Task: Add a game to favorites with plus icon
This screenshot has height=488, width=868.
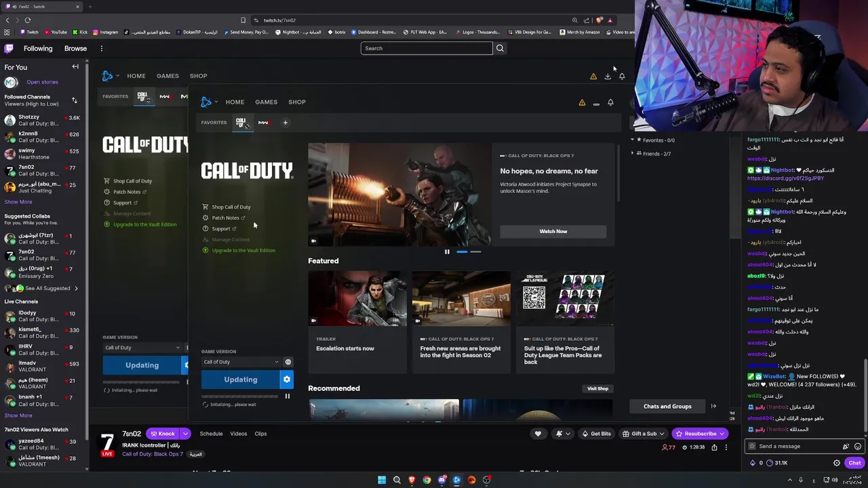Action: click(285, 123)
